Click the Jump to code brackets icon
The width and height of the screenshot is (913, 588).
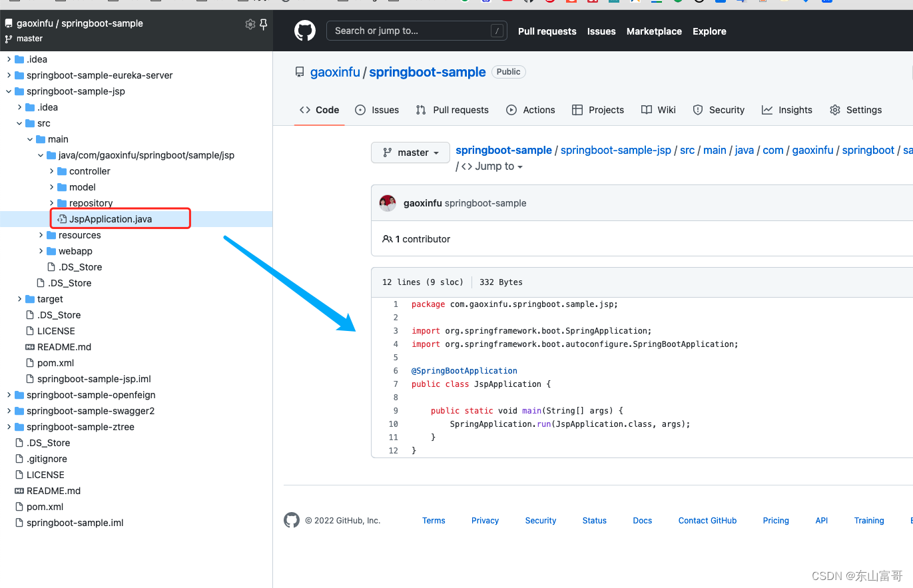467,166
